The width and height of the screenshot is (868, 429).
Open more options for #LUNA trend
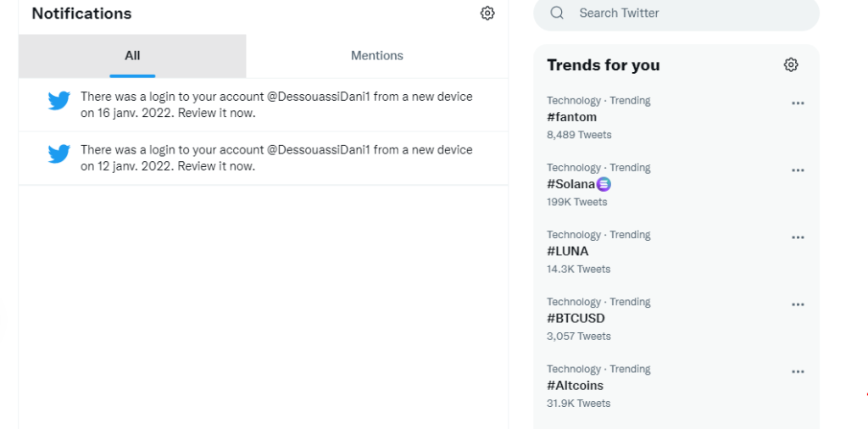tap(798, 237)
